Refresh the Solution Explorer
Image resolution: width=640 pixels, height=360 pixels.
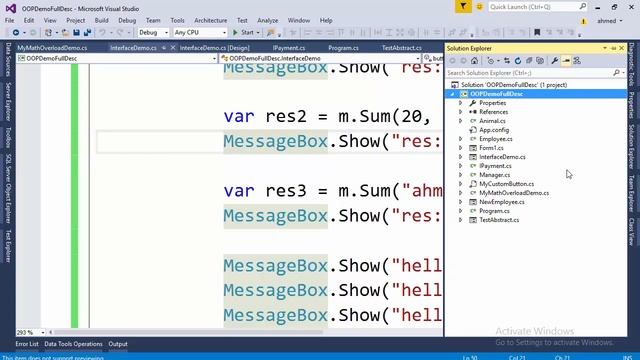[x=518, y=61]
